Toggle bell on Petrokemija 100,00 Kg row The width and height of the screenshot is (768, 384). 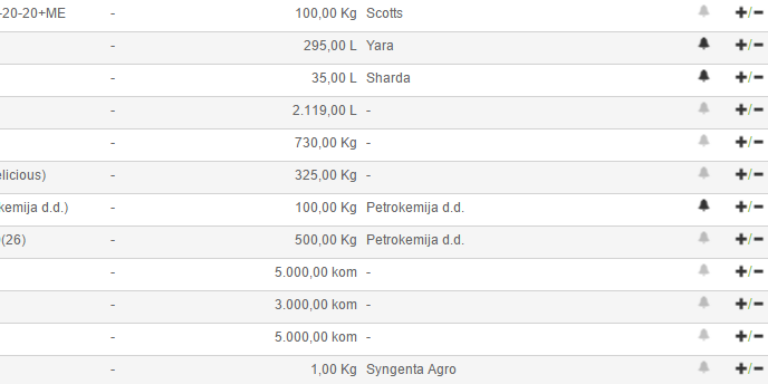tap(703, 205)
